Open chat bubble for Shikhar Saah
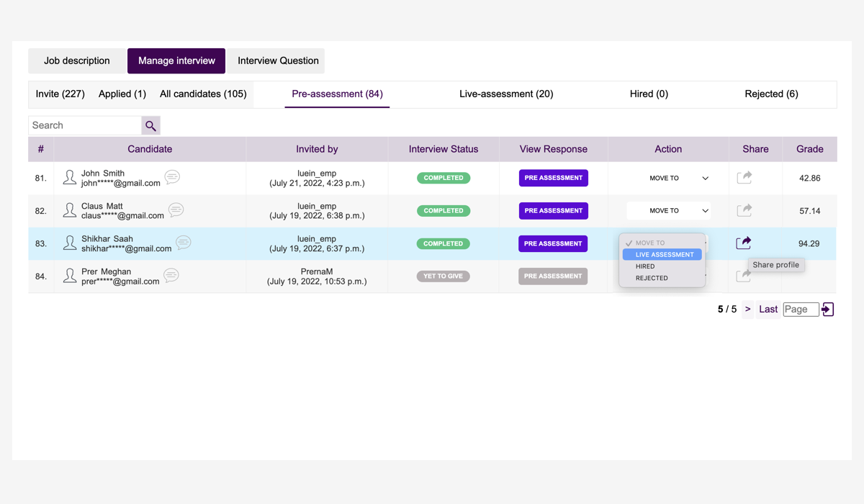864x504 pixels. pos(184,243)
